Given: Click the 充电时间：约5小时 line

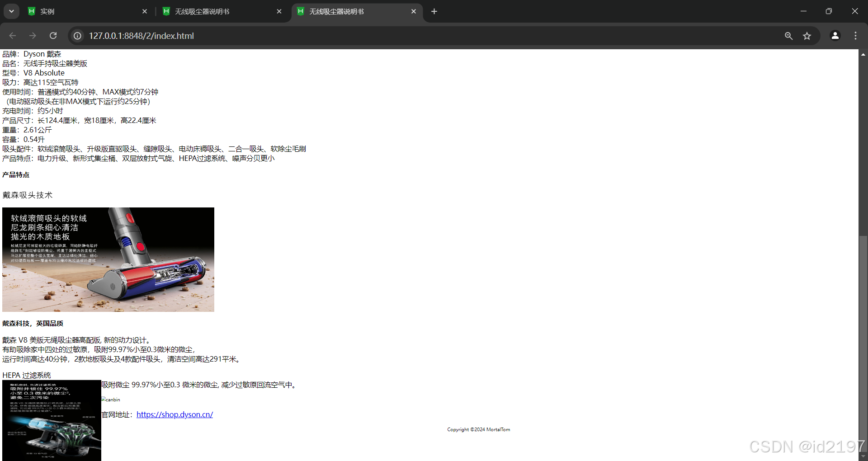Looking at the screenshot, I should pos(33,111).
